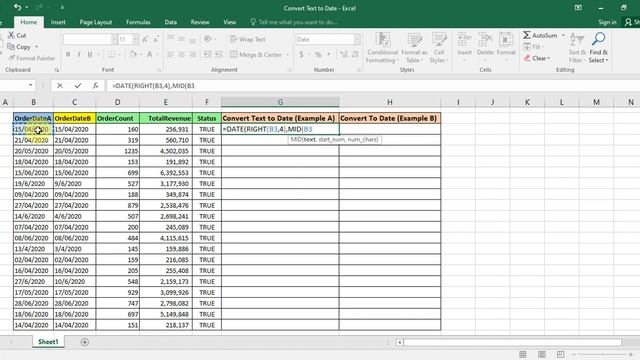Open the Page Layout tab
640x360 pixels.
tap(96, 22)
